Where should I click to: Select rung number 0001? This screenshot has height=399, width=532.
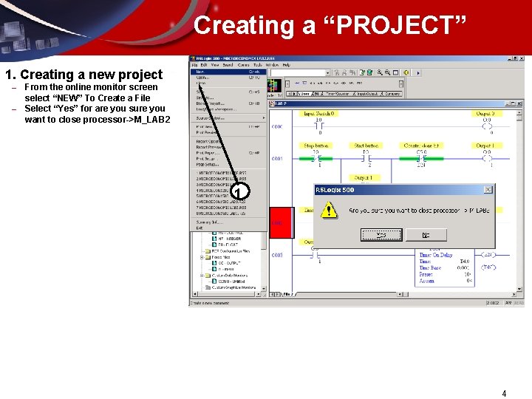point(277,158)
